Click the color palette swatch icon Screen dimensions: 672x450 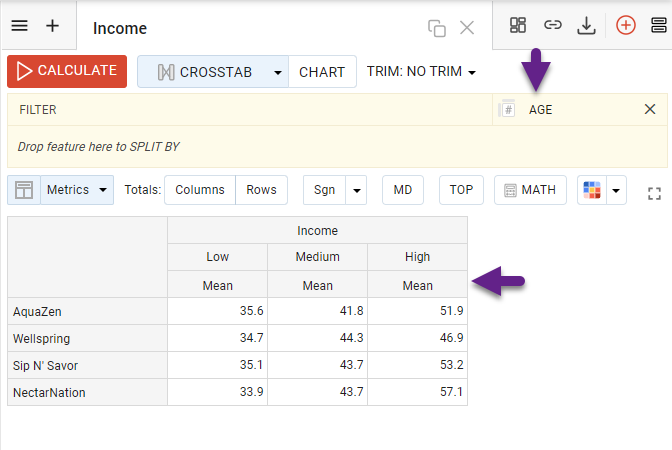click(x=592, y=190)
